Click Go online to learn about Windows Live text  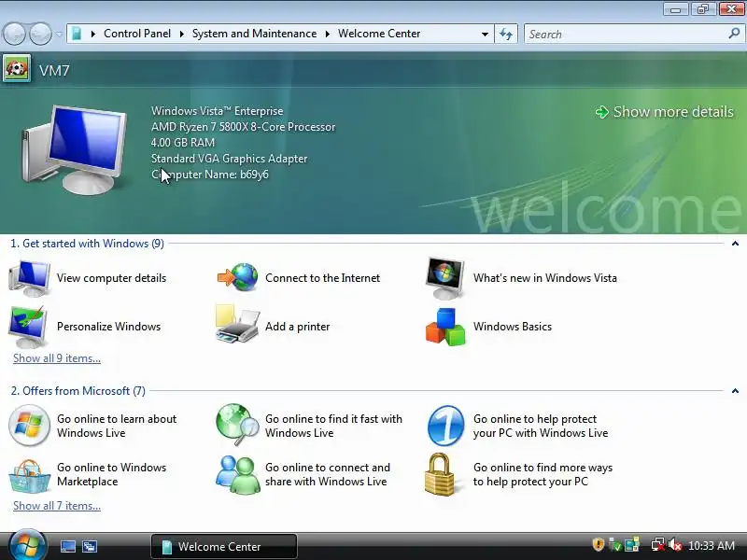[x=117, y=426]
